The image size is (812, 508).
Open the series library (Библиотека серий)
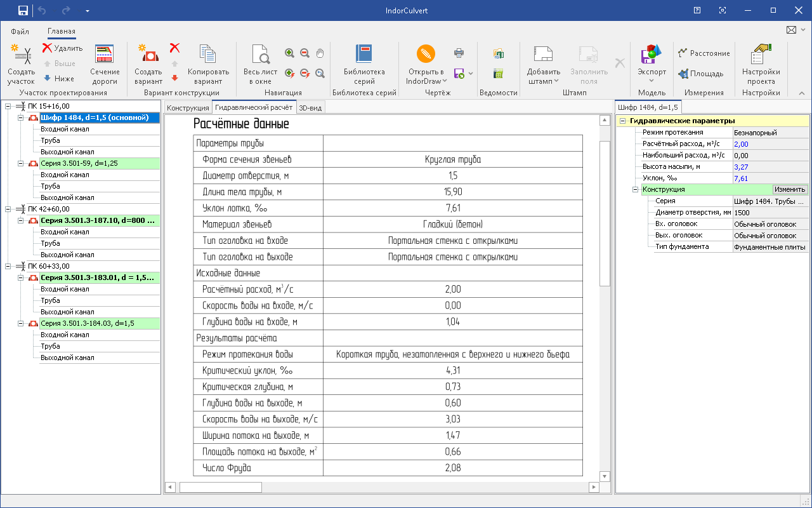364,64
